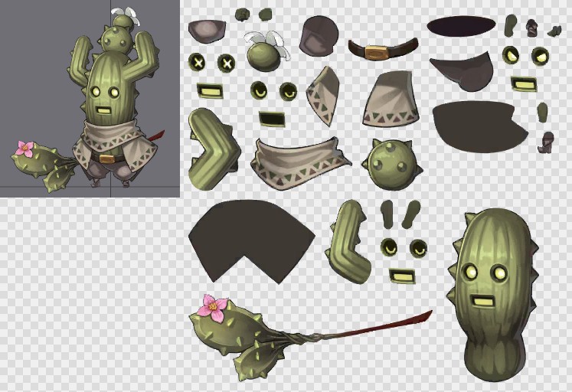Select the left X-shaped eye sprite
Image resolution: width=572 pixels, height=392 pixels.
tap(198, 63)
